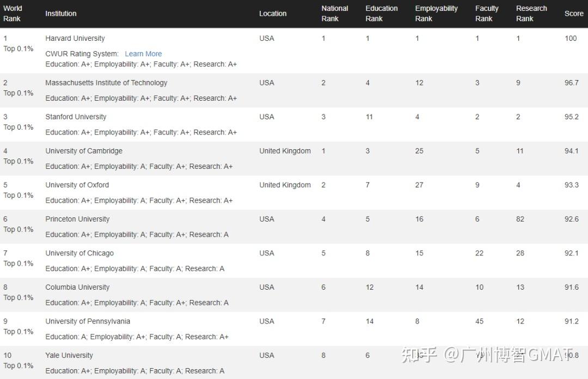Image resolution: width=588 pixels, height=379 pixels.
Task: Click Columbia's score 91.6
Action: [572, 287]
